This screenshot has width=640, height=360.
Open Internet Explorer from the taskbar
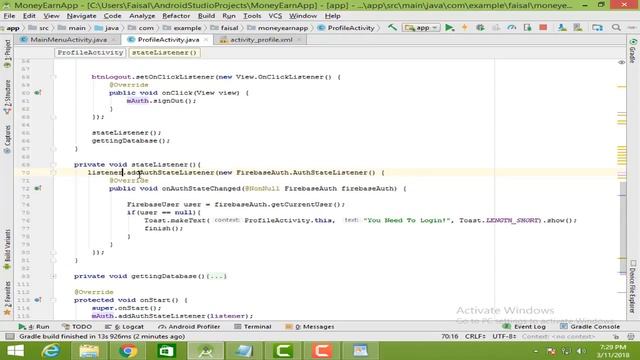tap(51, 351)
